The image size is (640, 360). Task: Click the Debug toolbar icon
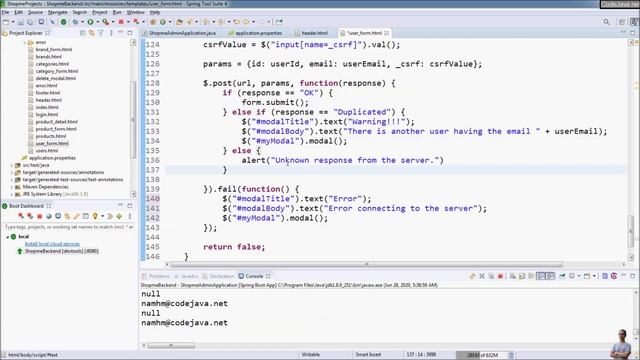click(x=75, y=22)
